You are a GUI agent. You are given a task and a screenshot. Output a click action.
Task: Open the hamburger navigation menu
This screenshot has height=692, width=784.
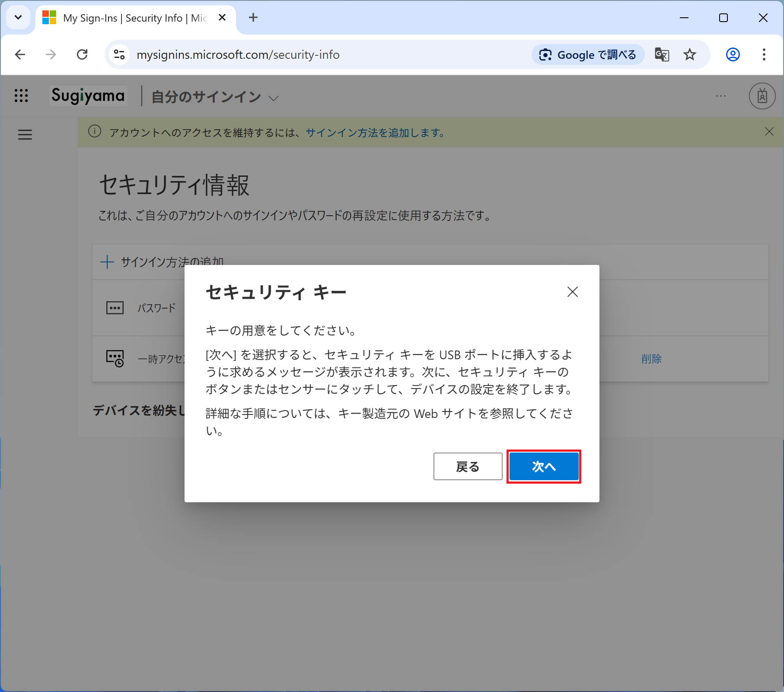coord(25,135)
